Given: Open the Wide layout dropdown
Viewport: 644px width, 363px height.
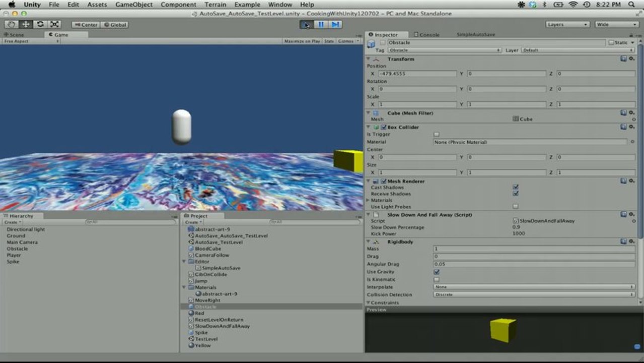Looking at the screenshot, I should pos(616,24).
